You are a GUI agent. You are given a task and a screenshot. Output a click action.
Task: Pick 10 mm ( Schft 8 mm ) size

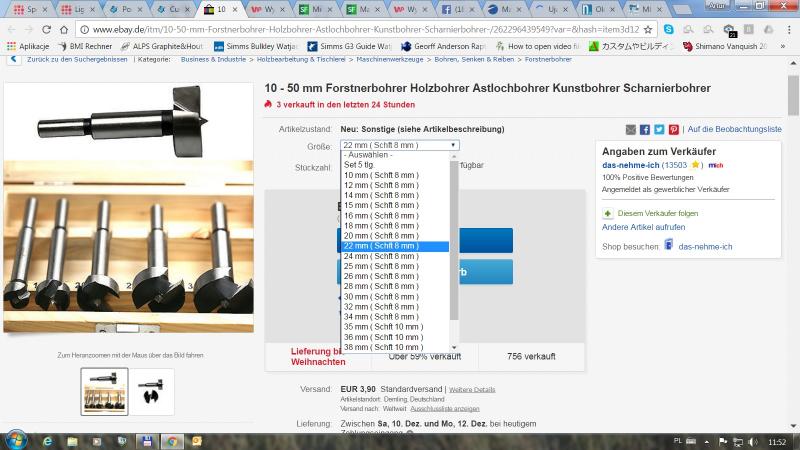[x=381, y=175]
